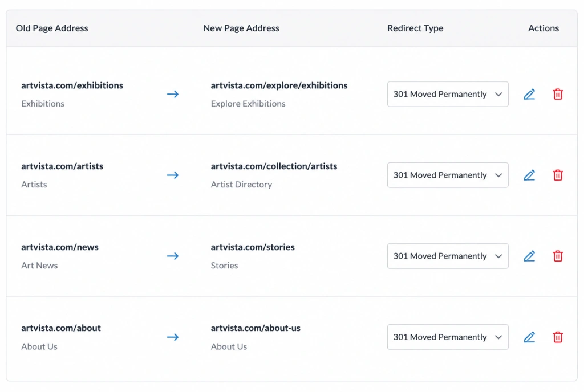Click the Actions column header
Viewport: 584px width, 392px height.
(544, 28)
